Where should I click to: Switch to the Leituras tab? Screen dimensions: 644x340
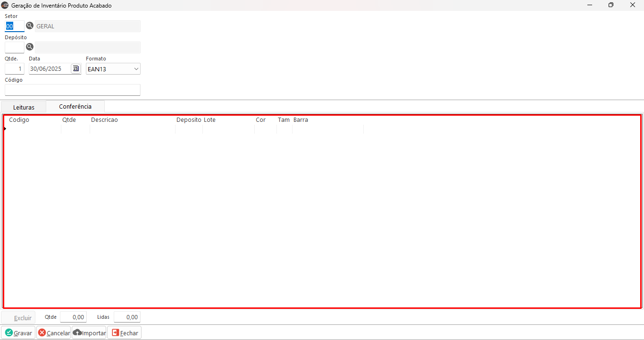(x=24, y=107)
